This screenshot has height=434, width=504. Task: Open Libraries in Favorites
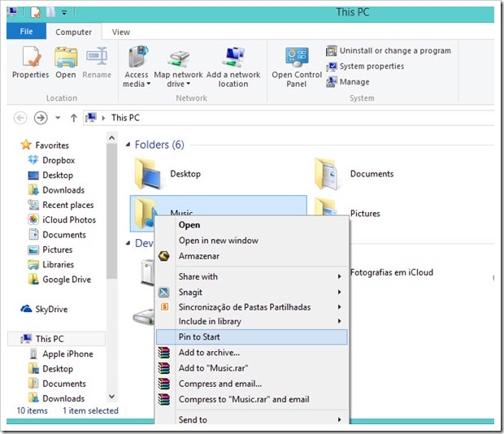51,264
